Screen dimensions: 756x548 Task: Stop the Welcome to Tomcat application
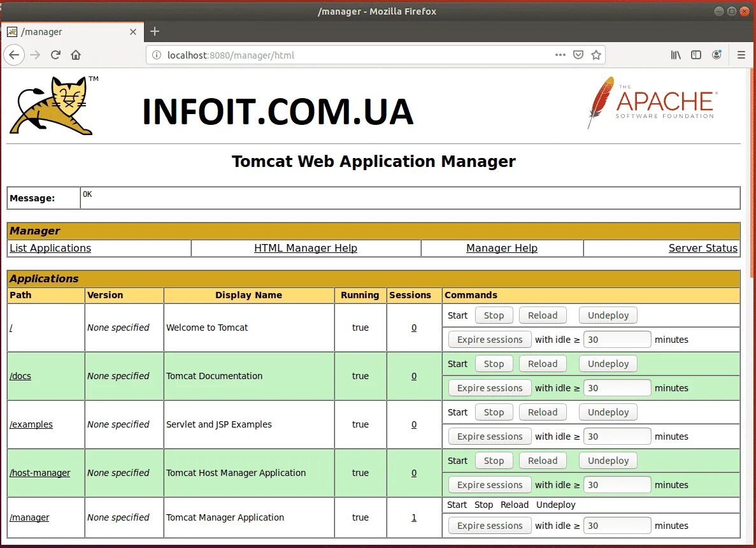click(494, 315)
